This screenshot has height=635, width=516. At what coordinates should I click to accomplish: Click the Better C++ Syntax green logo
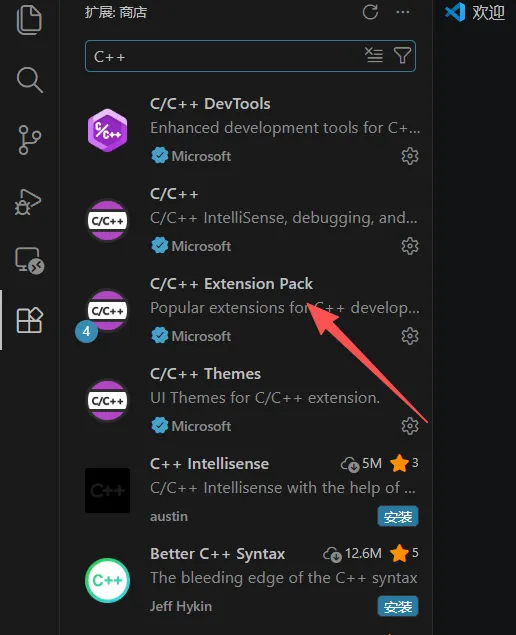107,580
